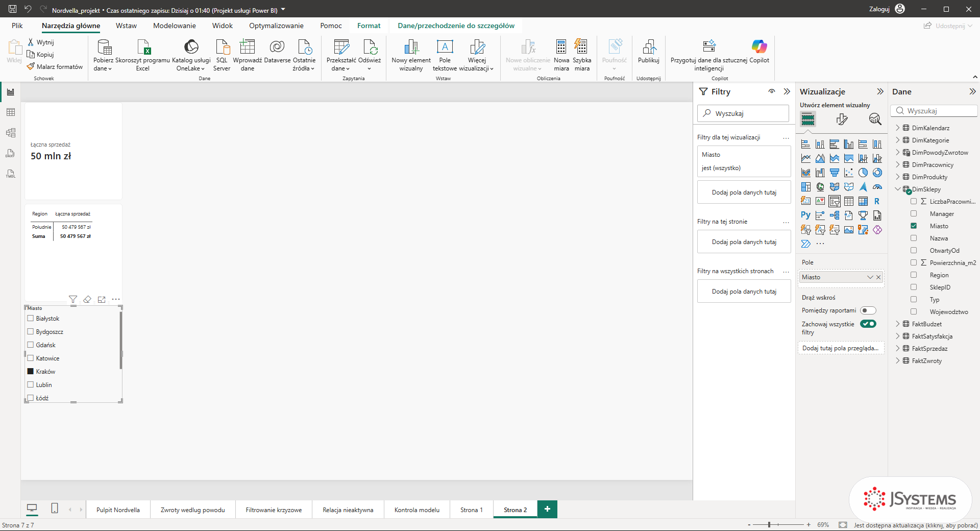Click Nowa miara measure icon
Viewport: 980px width, 531px height.
561,55
